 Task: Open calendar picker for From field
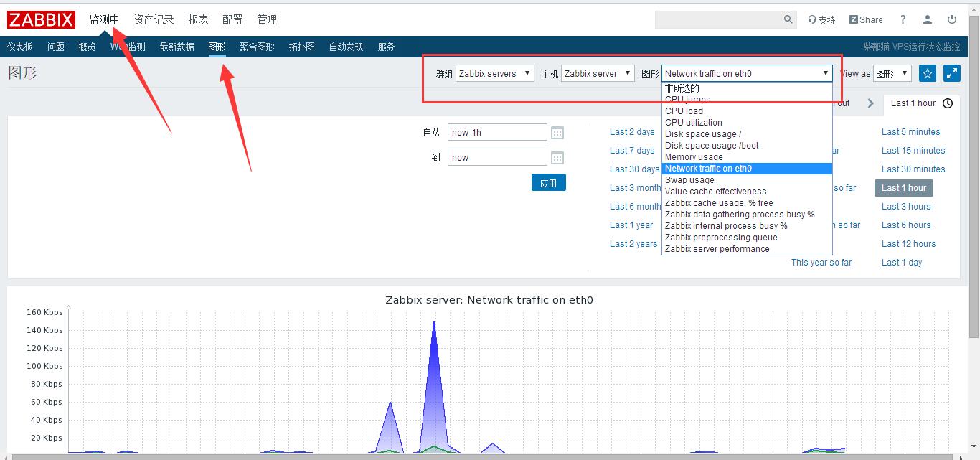(557, 133)
